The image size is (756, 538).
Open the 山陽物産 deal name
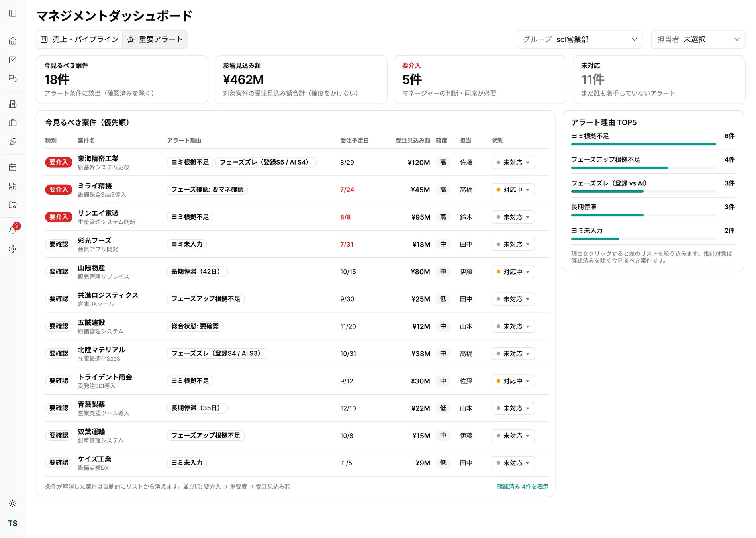point(91,268)
